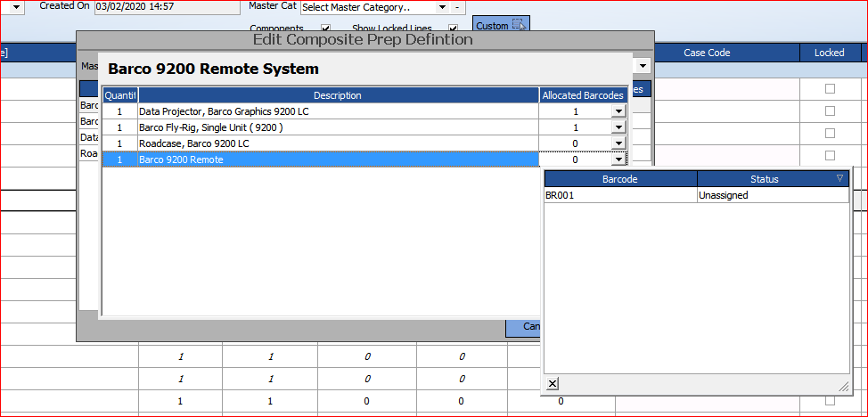This screenshot has height=417, width=868.
Task: Select the Data Projector, Barco Graphics 9200 LC row
Action: click(364, 111)
